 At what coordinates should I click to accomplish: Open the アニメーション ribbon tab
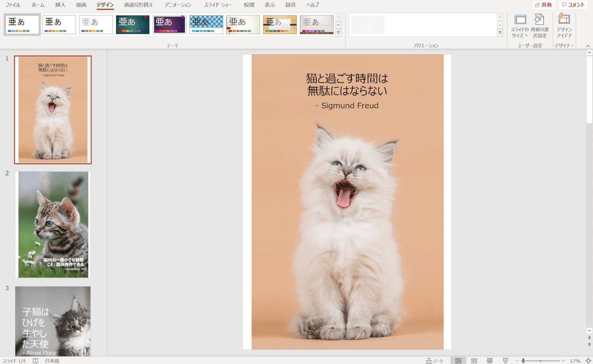tap(178, 5)
